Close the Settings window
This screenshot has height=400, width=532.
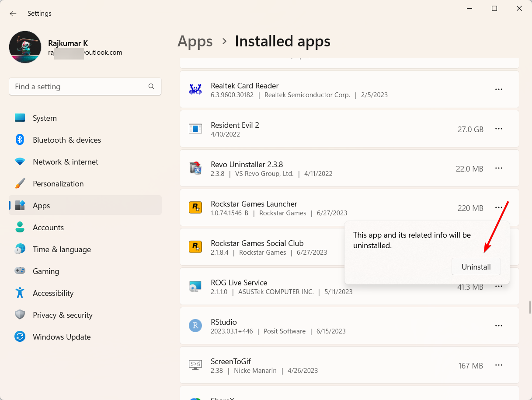tap(519, 8)
